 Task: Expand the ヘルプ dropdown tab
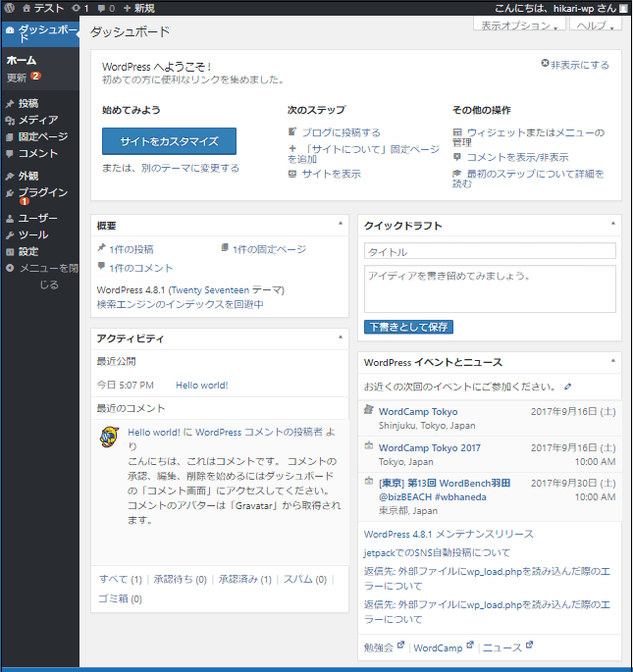pos(596,25)
